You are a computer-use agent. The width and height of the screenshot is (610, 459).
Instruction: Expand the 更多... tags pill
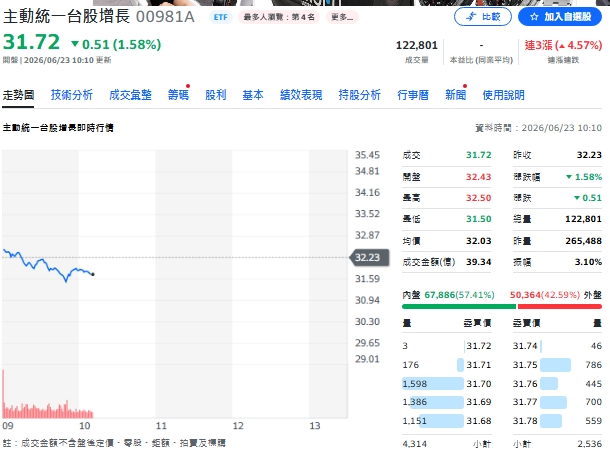(x=342, y=17)
